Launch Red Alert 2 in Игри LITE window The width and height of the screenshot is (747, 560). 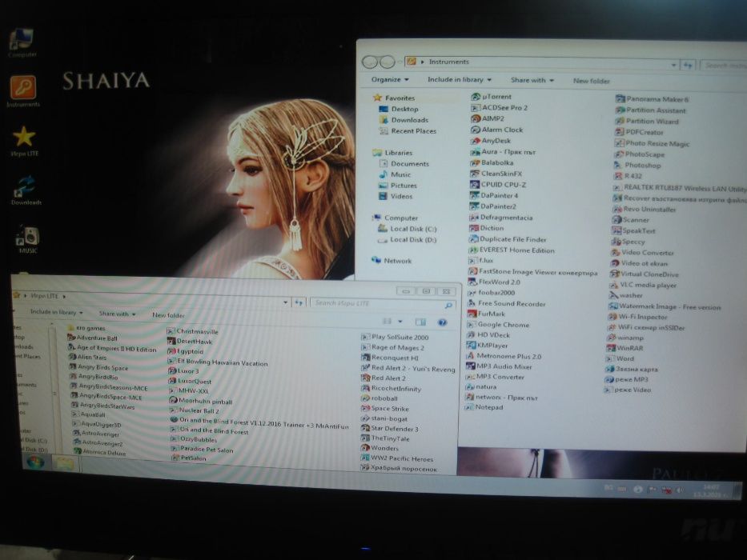384,378
